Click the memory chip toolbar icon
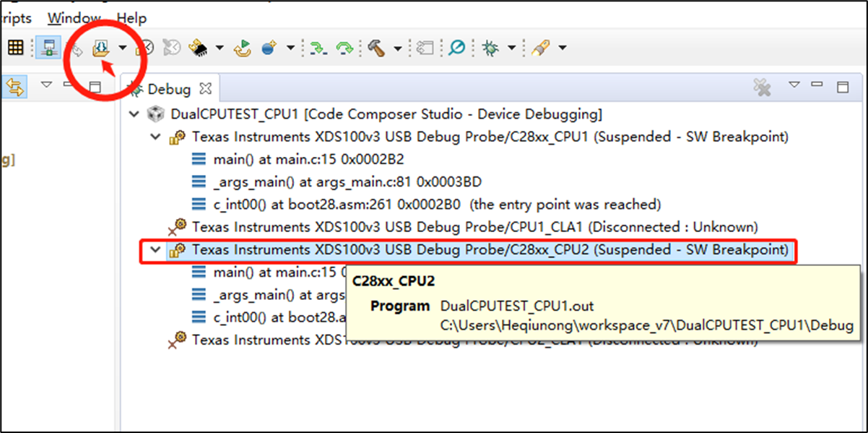 [x=197, y=48]
